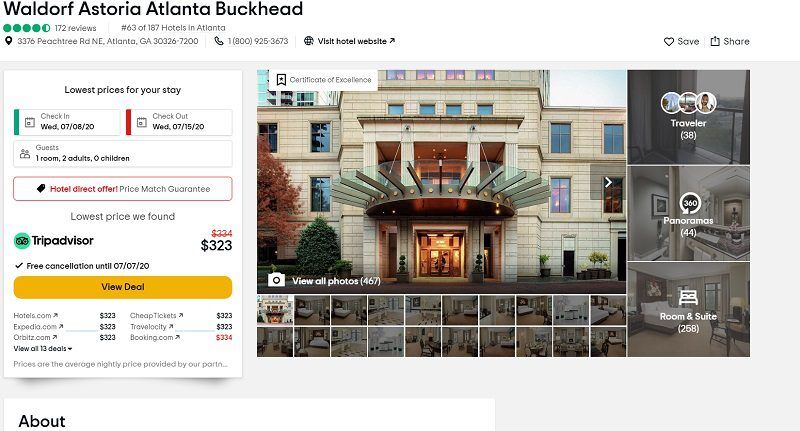Click the phone icon beside the number
Screen dimensions: 800x431
(x=219, y=41)
